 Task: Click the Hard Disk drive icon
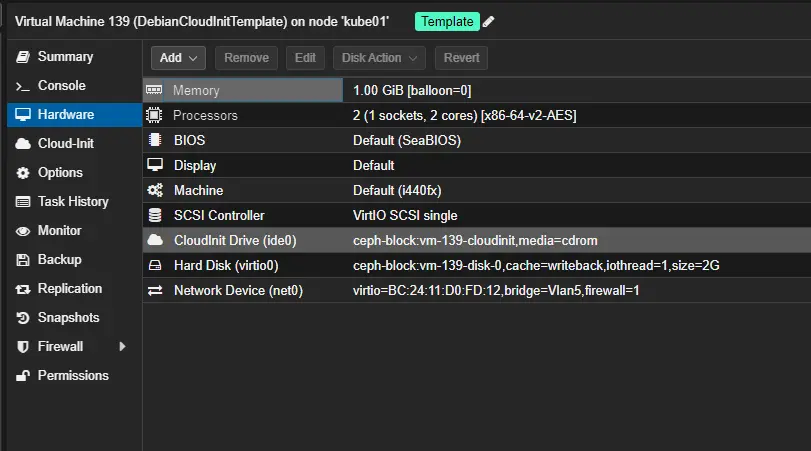pyautogui.click(x=155, y=265)
